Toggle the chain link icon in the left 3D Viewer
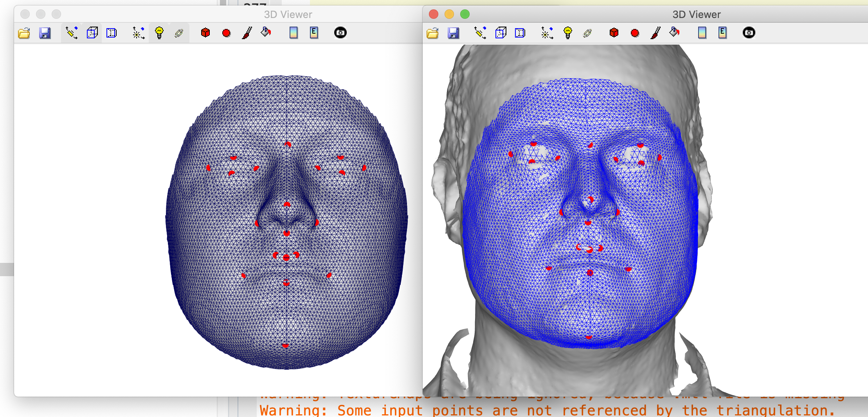This screenshot has width=868, height=417. click(x=179, y=33)
